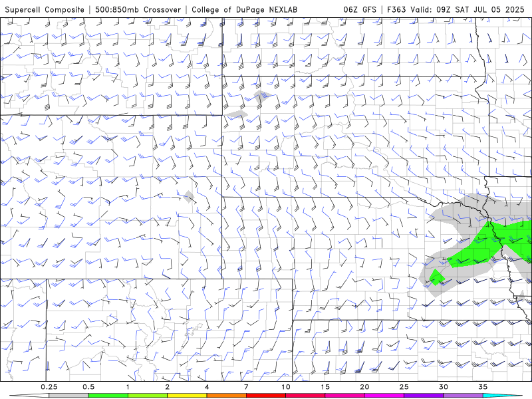Click the '10' legend value
532x399 pixels.
click(286, 387)
